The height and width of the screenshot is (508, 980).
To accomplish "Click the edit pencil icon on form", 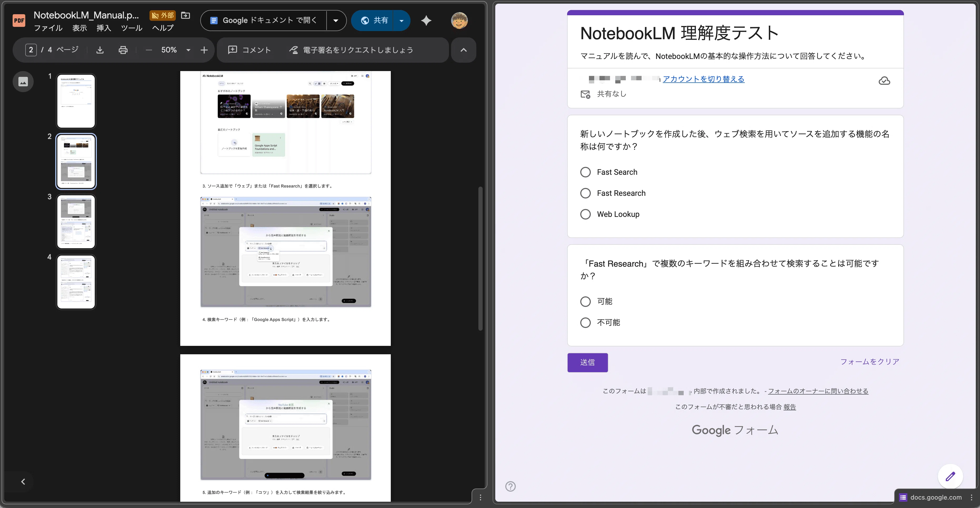I will click(x=950, y=476).
